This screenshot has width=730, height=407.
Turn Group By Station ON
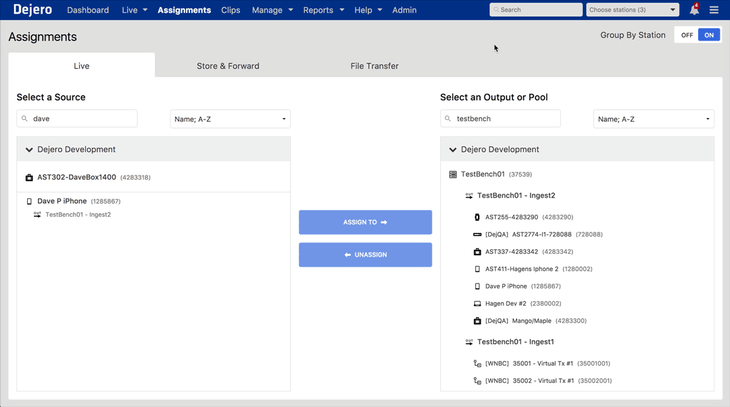(709, 35)
